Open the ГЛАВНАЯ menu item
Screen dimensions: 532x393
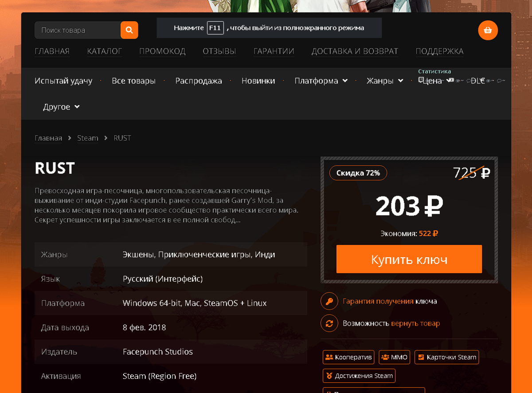coord(52,51)
